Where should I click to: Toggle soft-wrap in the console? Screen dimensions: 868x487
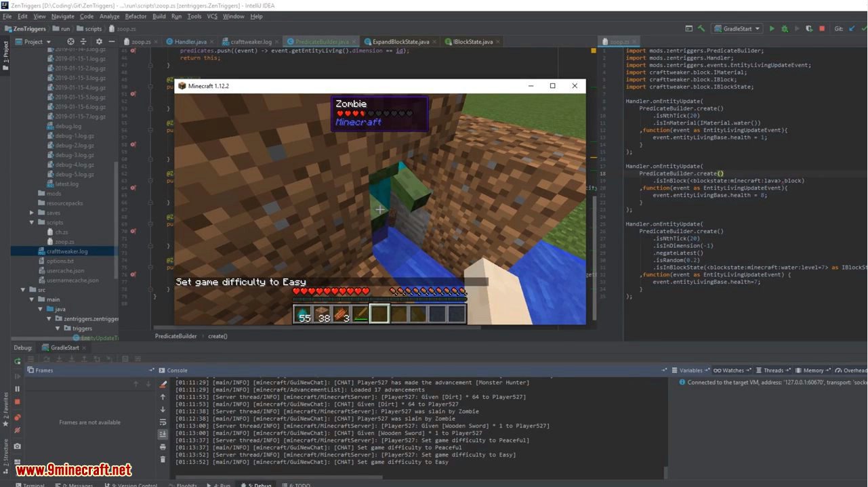163,422
